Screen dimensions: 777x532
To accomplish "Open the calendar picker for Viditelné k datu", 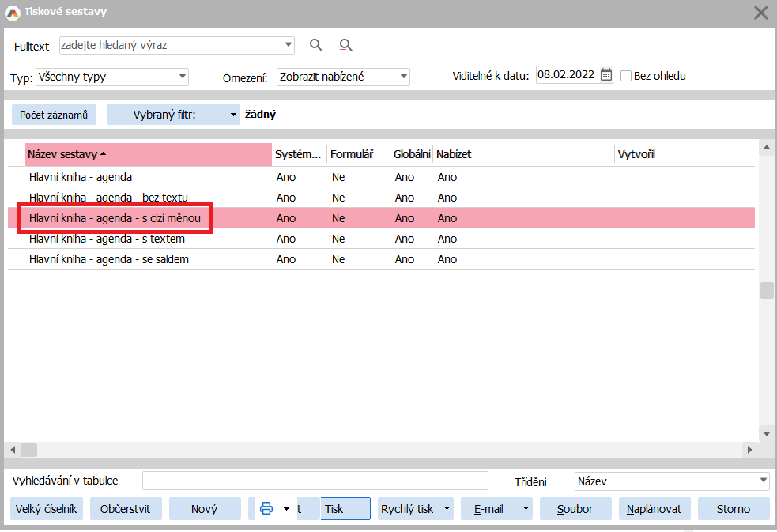I will 606,75.
